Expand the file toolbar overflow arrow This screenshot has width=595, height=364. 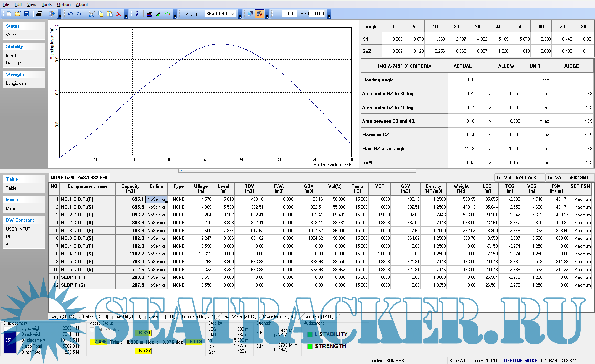60,16
